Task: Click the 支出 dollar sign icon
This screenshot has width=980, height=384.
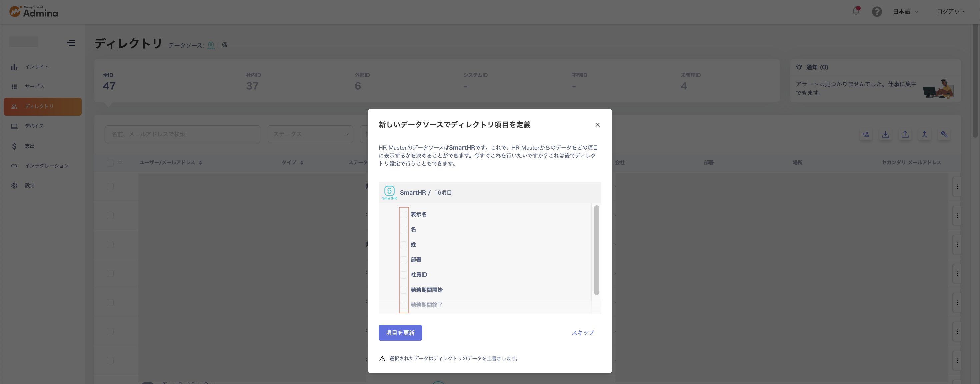Action: click(14, 146)
